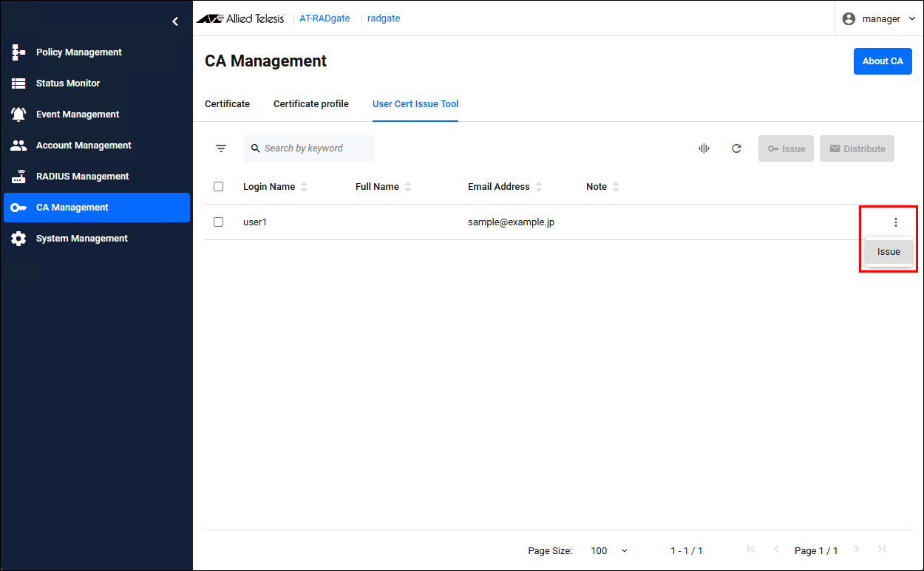The height and width of the screenshot is (571, 924).
Task: Click the CA Management key icon
Action: pyautogui.click(x=18, y=208)
